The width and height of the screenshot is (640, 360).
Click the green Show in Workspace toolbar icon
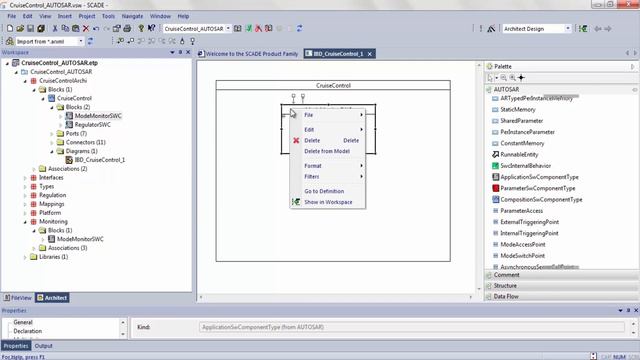click(x=583, y=29)
